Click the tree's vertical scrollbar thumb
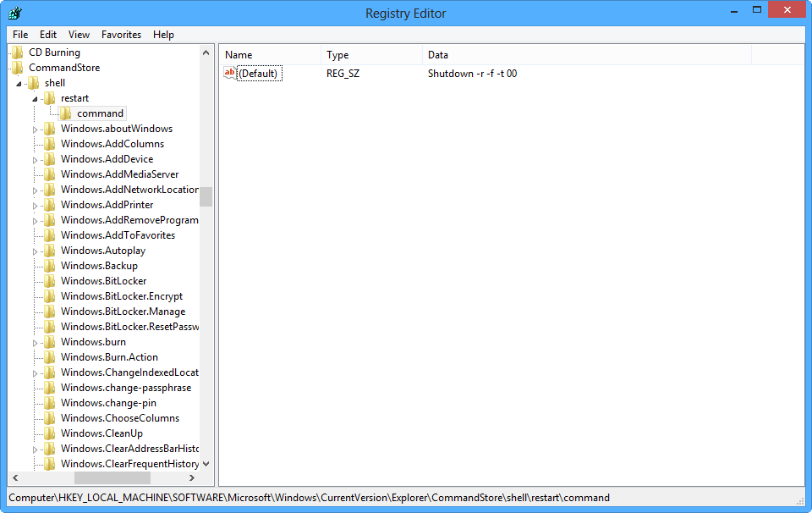 [x=206, y=196]
